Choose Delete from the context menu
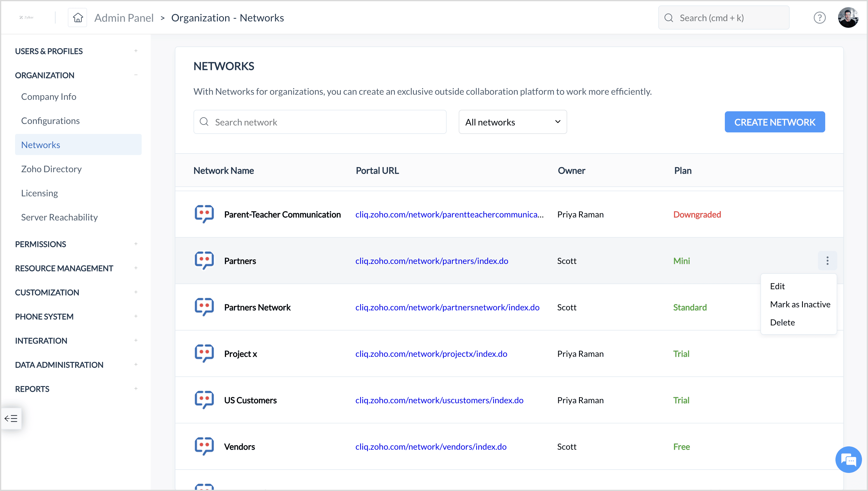Viewport: 868px width, 491px height. (x=782, y=323)
